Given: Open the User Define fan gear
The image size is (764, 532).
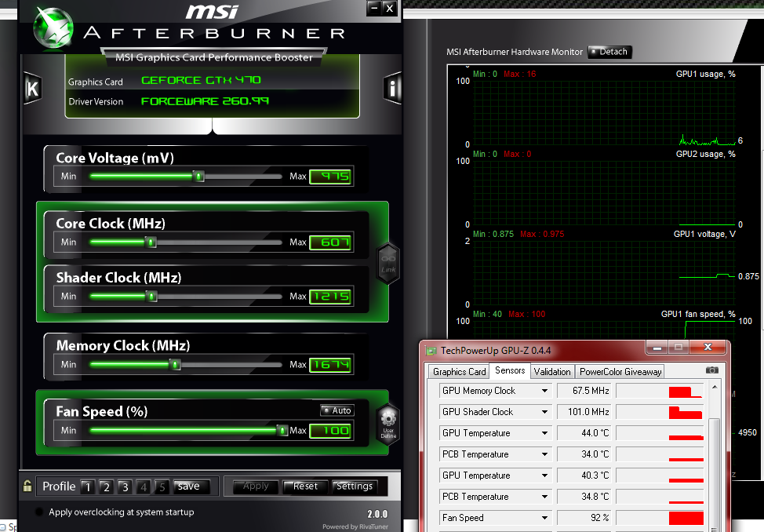Looking at the screenshot, I should [388, 425].
